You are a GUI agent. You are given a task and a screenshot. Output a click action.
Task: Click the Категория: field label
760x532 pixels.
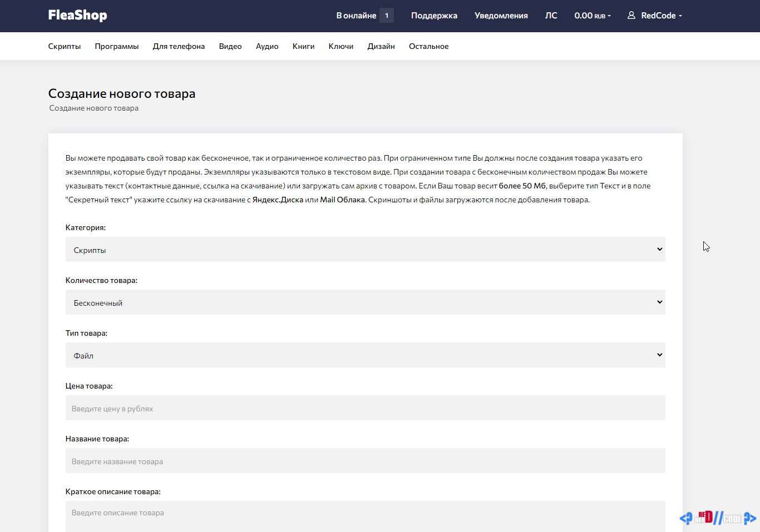(86, 227)
